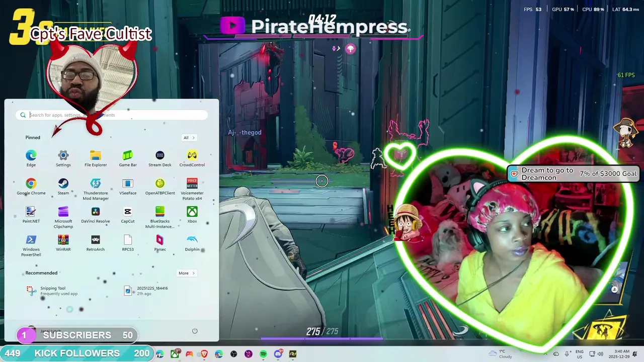Image resolution: width=644 pixels, height=362 pixels.
Task: Expand recommended items with More button
Action: pyautogui.click(x=187, y=273)
